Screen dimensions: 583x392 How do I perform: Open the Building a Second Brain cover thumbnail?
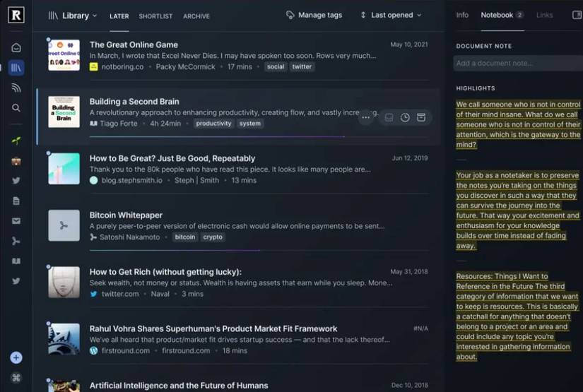click(x=64, y=112)
